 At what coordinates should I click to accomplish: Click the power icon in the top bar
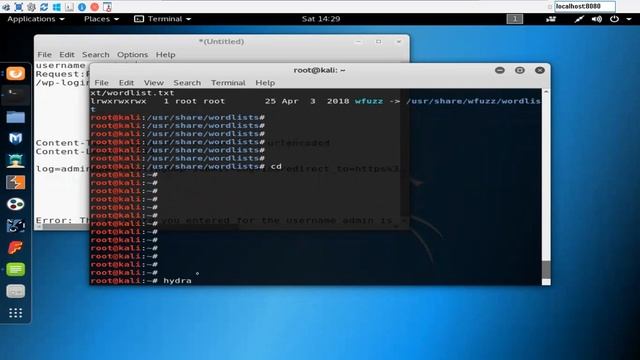[614, 19]
